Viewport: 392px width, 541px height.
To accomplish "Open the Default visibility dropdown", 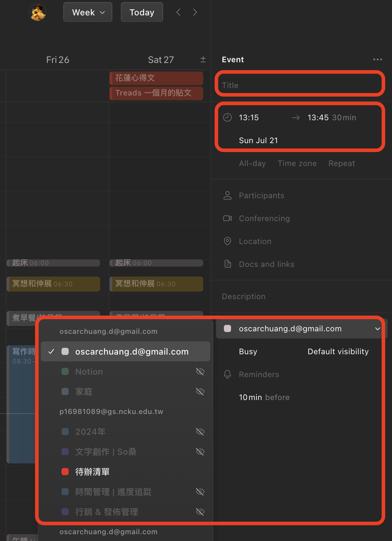I will [x=338, y=352].
